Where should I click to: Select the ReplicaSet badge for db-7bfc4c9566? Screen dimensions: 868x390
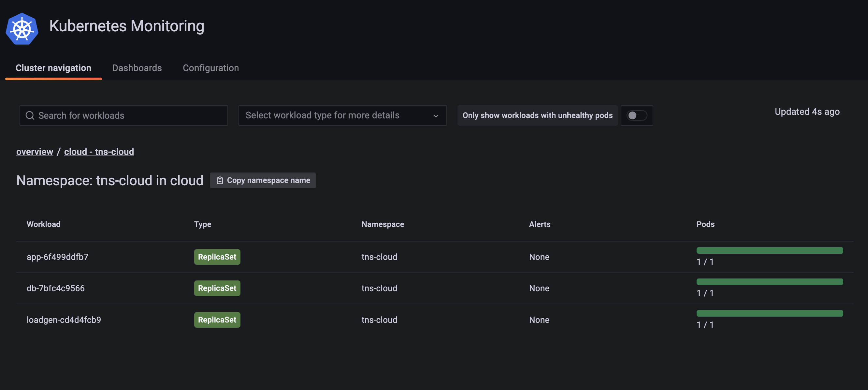coord(217,288)
